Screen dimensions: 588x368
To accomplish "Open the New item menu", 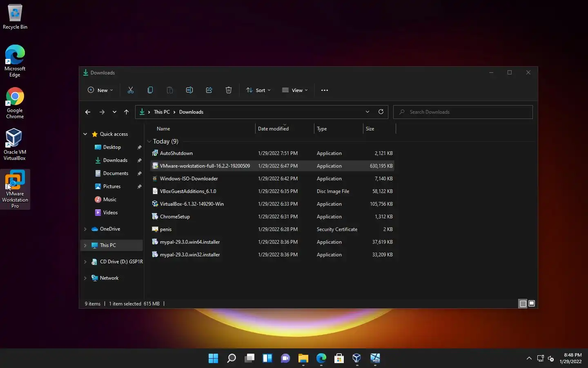I will pyautogui.click(x=100, y=90).
